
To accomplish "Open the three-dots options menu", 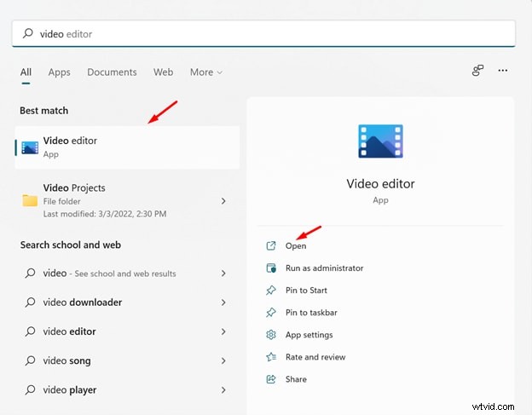I will coord(503,71).
